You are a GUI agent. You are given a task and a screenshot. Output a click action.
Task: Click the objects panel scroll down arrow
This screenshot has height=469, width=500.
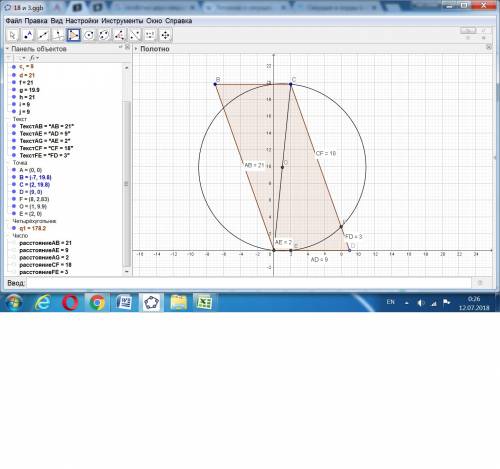pos(127,272)
